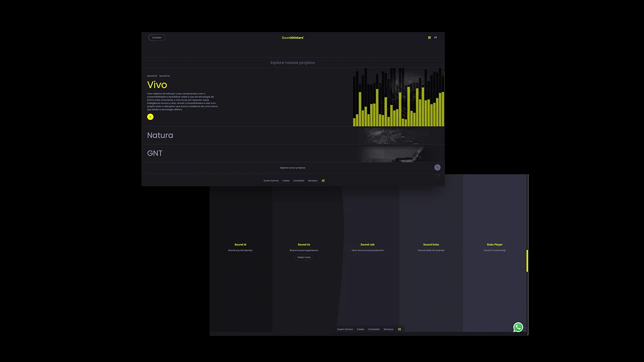This screenshot has width=644, height=362.
Task: Open hamburger menu icon on projects page nav
Action: 323,181
